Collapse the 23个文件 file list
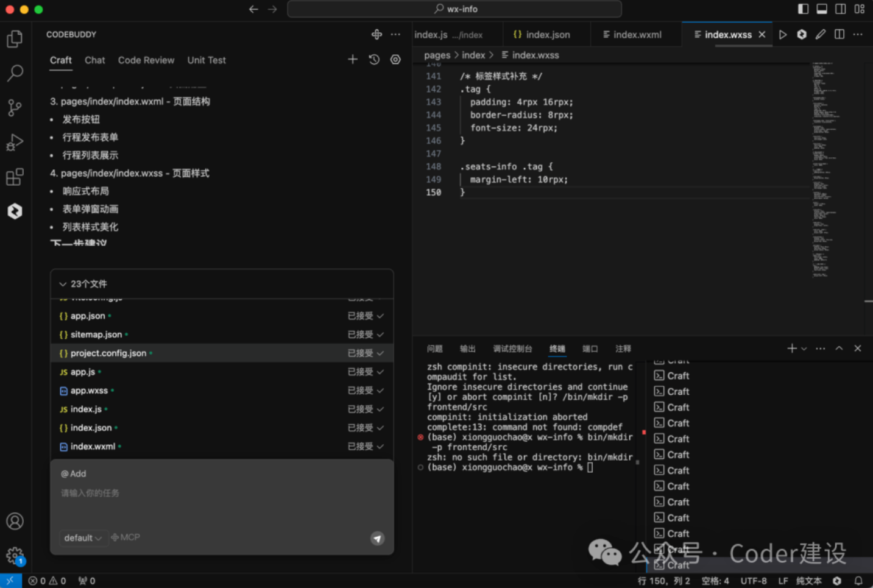The height and width of the screenshot is (588, 873). point(63,284)
